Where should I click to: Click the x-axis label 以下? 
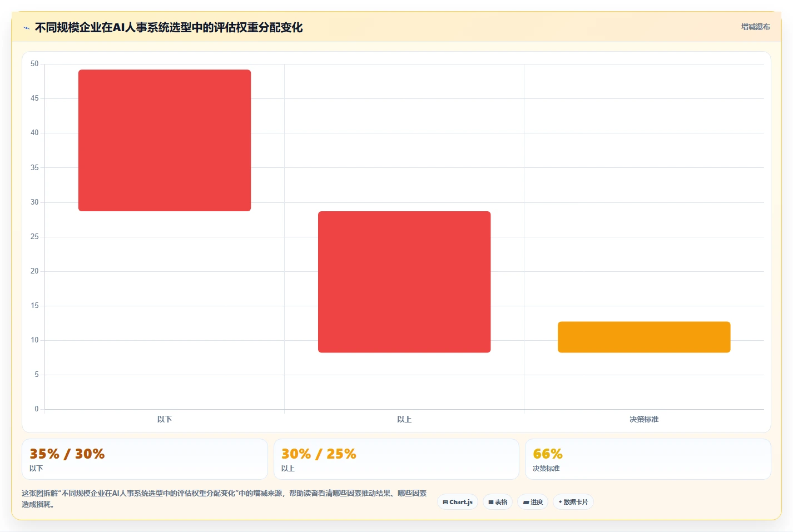coord(165,419)
